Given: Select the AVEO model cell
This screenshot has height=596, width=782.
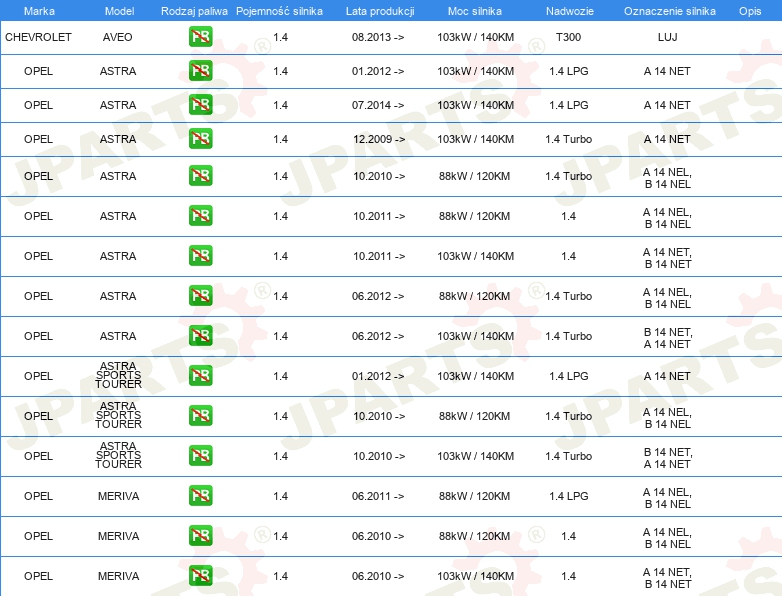Looking at the screenshot, I should [118, 37].
